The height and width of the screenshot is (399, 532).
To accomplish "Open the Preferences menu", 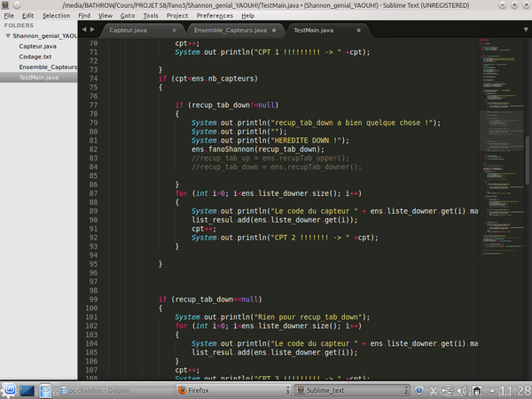I will coord(215,15).
